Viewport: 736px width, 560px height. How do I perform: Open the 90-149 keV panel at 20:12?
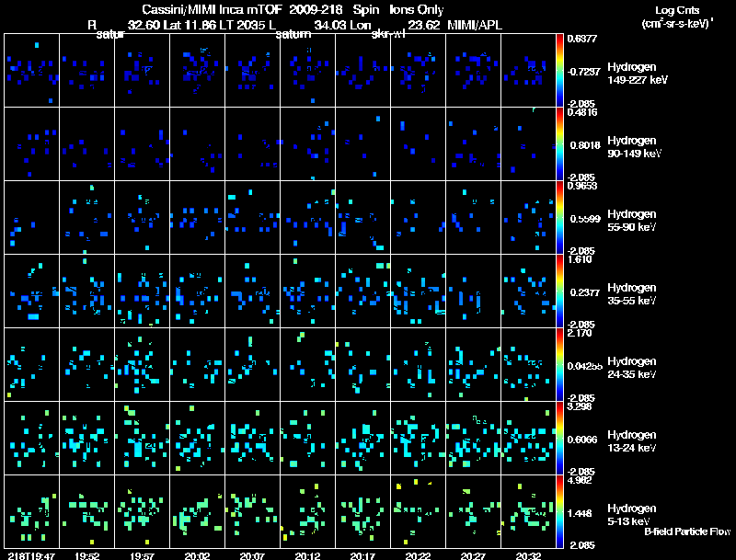pos(308,144)
